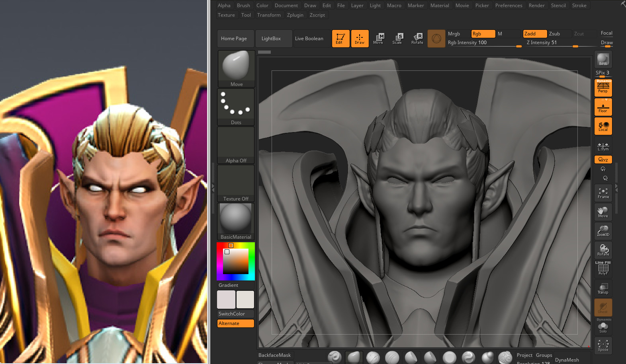
Task: Open the Brush menu
Action: point(243,6)
